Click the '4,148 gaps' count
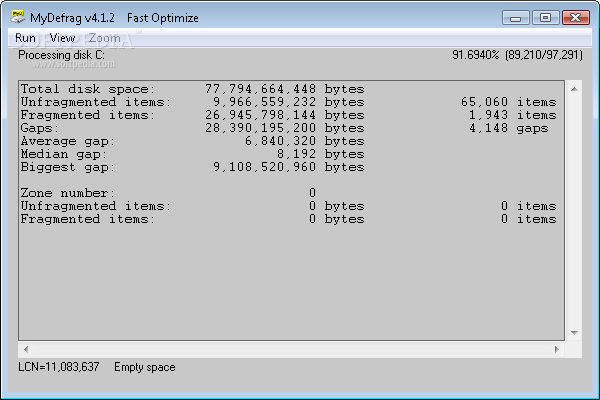The width and height of the screenshot is (600, 400). [509, 128]
